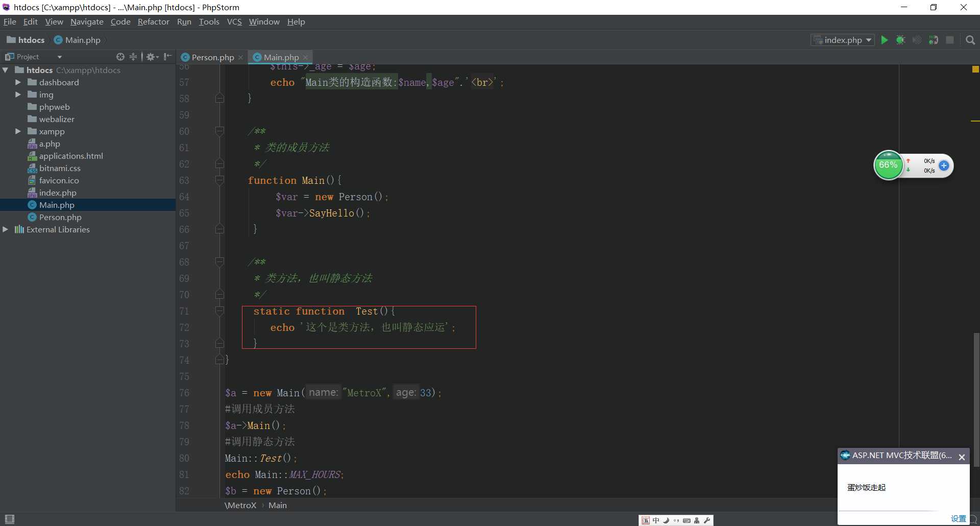Viewport: 980px width, 526px height.
Task: Click 设置 link in notification popup
Action: [958, 518]
